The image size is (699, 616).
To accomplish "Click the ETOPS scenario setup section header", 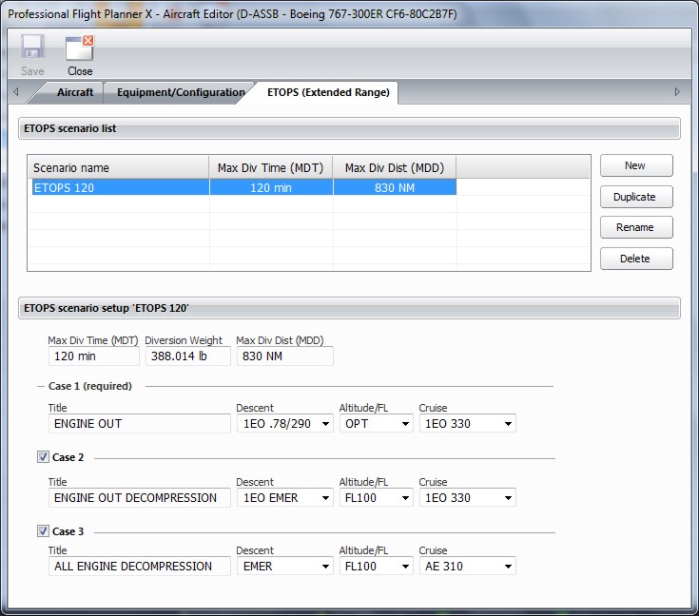I will [x=350, y=308].
